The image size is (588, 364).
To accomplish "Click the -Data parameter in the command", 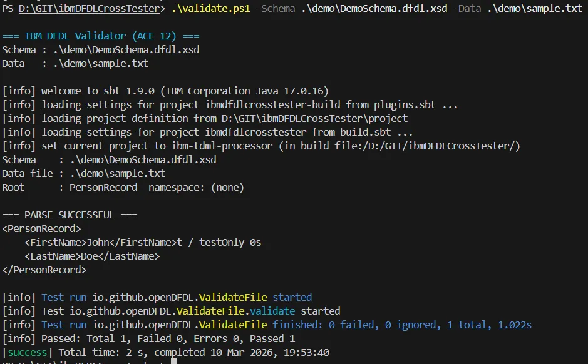I will click(x=467, y=8).
